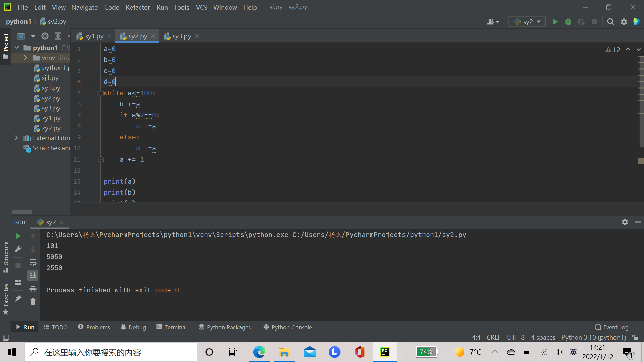Open Python Packages tool window

[x=224, y=327]
